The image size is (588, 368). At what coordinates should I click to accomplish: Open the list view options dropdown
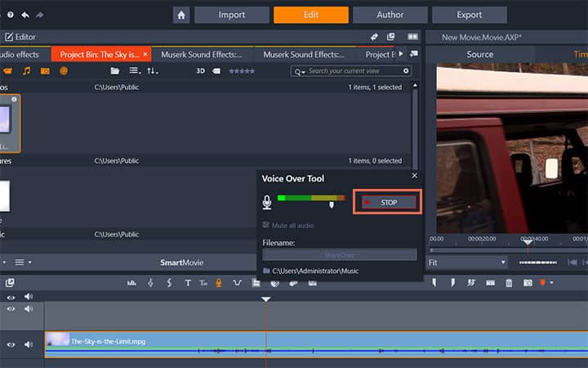135,70
